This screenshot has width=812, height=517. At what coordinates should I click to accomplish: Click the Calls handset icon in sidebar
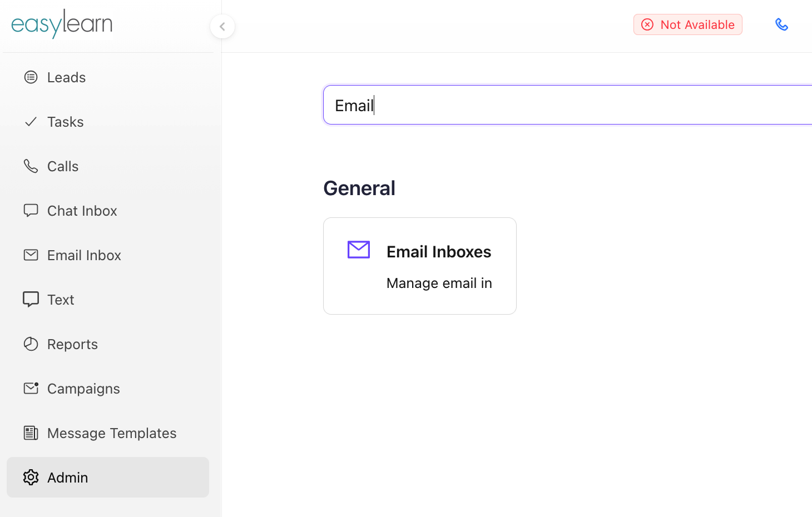pos(31,166)
